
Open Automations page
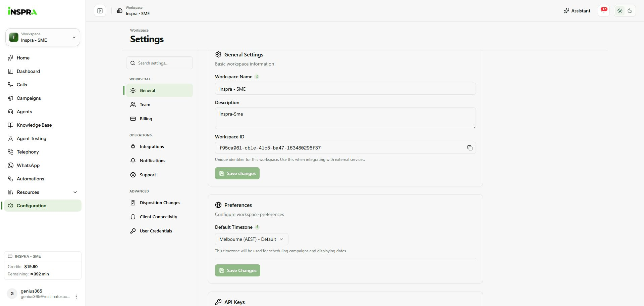43,179
